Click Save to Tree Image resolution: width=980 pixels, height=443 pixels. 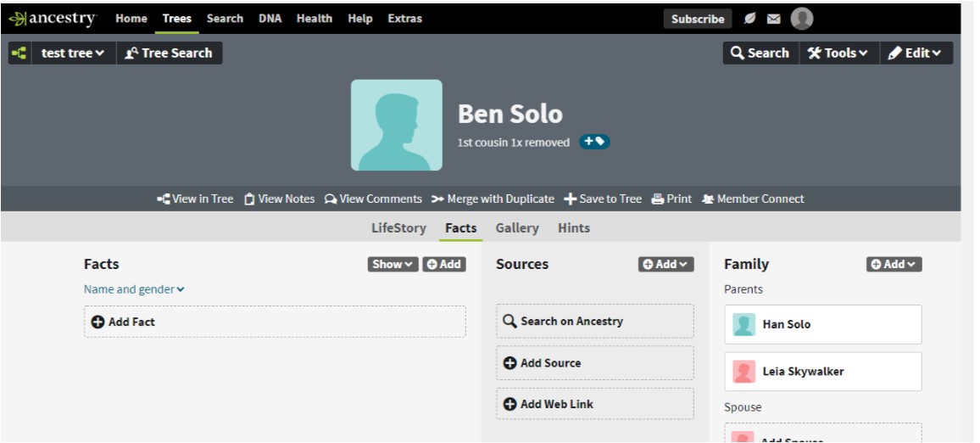603,199
